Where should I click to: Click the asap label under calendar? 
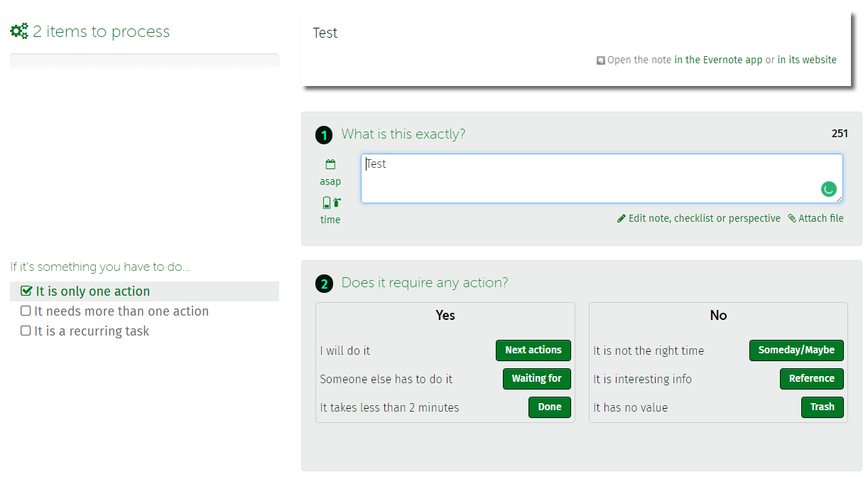click(x=330, y=181)
